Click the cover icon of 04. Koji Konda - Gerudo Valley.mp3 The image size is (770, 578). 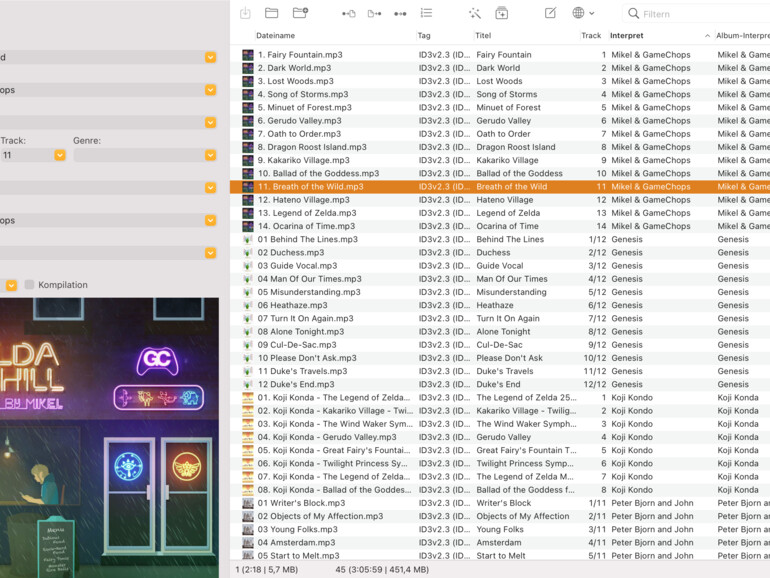(248, 437)
